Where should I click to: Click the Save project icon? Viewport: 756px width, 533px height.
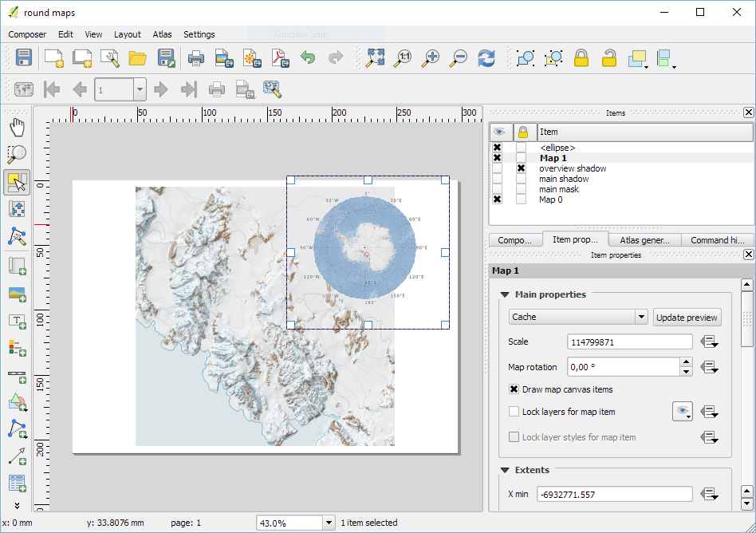pyautogui.click(x=24, y=57)
